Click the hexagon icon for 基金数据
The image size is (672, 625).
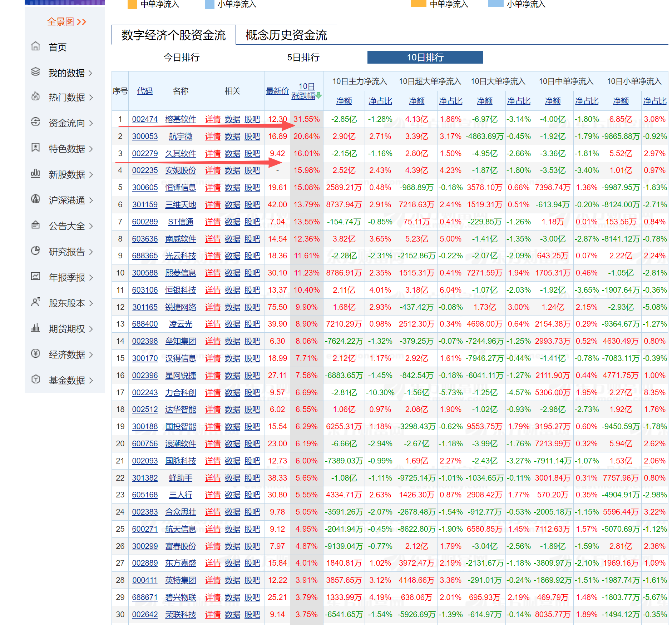point(35,379)
